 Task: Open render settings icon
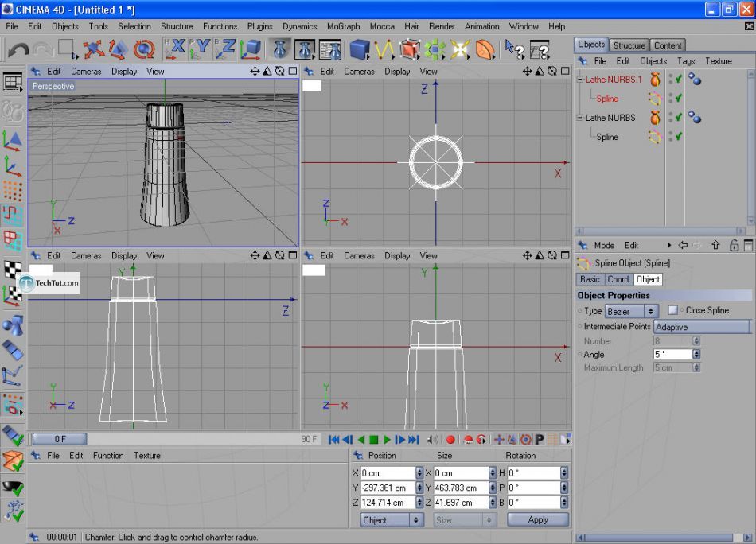330,49
